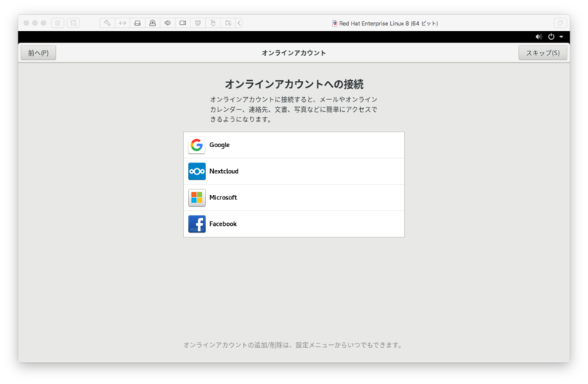
Task: Select the Nextcloud account row
Action: point(294,171)
